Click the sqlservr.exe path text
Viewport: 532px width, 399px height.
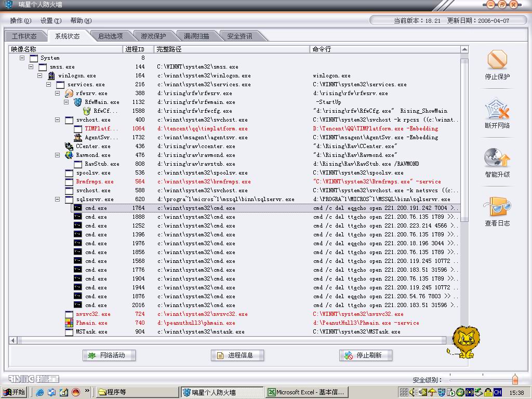click(x=225, y=199)
